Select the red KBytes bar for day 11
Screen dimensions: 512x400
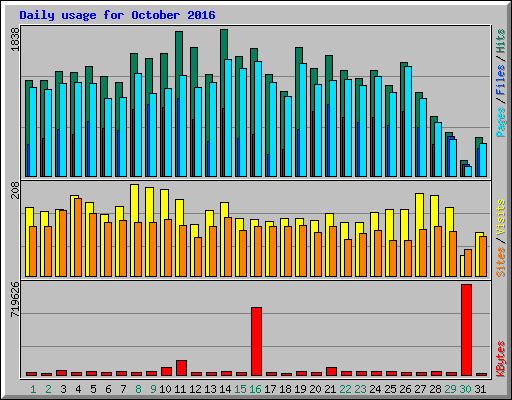click(181, 368)
